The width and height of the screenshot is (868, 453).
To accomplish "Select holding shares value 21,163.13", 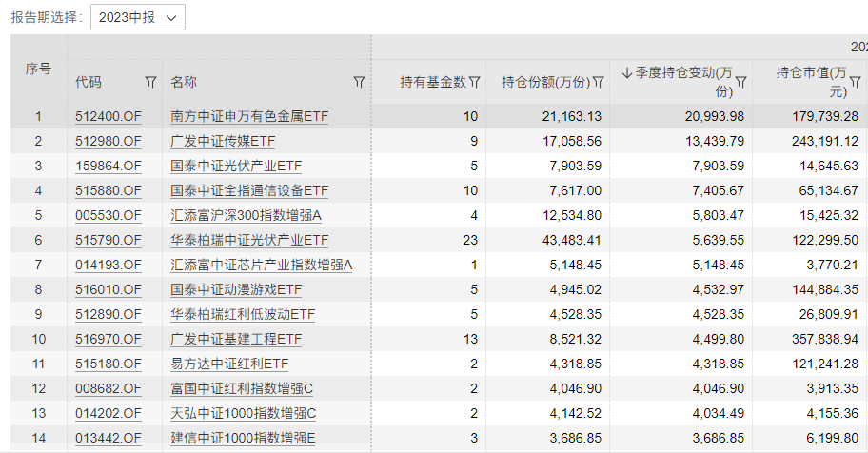I will click(x=572, y=116).
